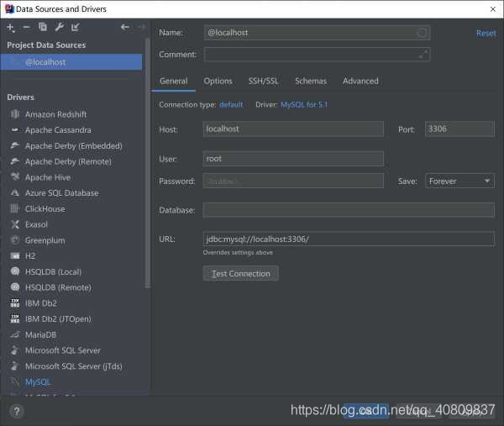Click the ClickHouse bars icon
The height and width of the screenshot is (426, 504).
15,208
